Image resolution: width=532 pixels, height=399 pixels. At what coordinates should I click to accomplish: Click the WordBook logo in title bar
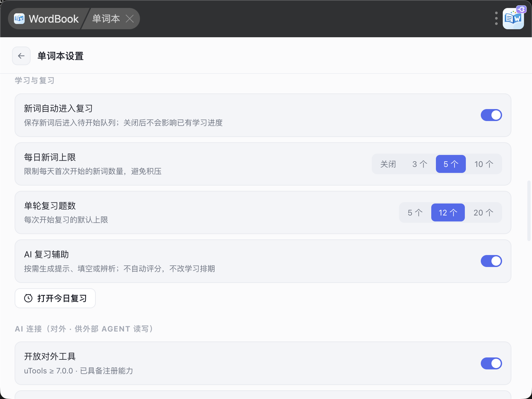coord(19,19)
